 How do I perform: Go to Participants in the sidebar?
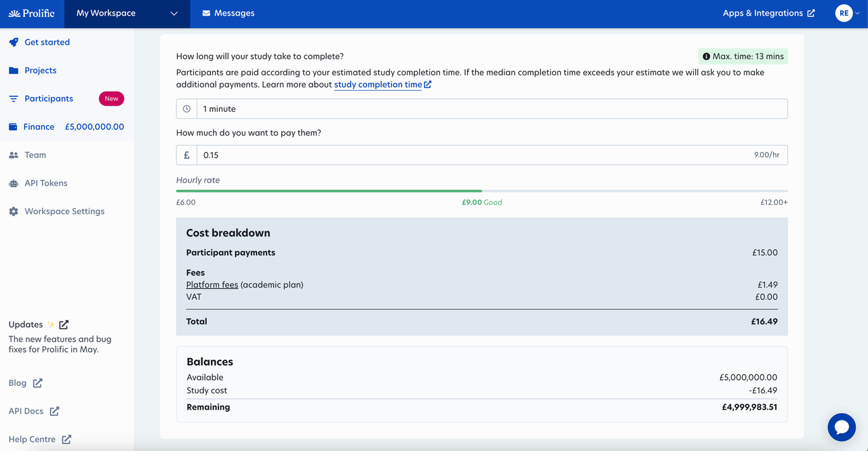click(x=49, y=99)
